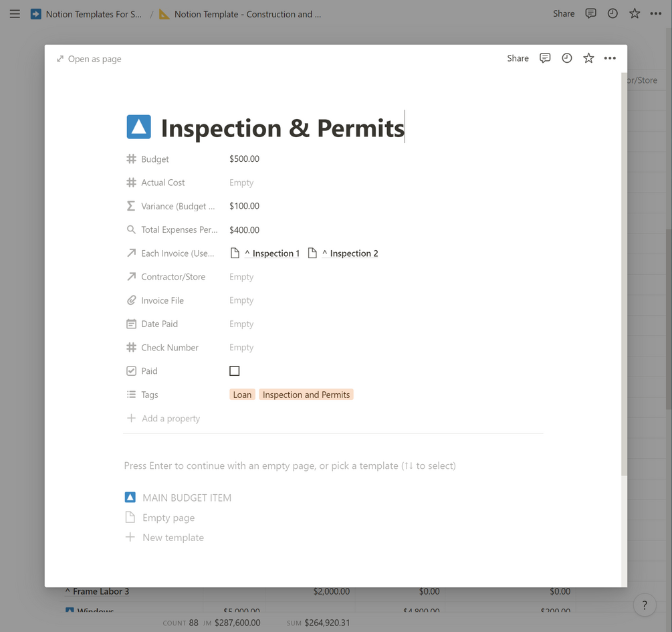Click the empty Actual Cost field
This screenshot has height=632, width=672.
pos(241,183)
